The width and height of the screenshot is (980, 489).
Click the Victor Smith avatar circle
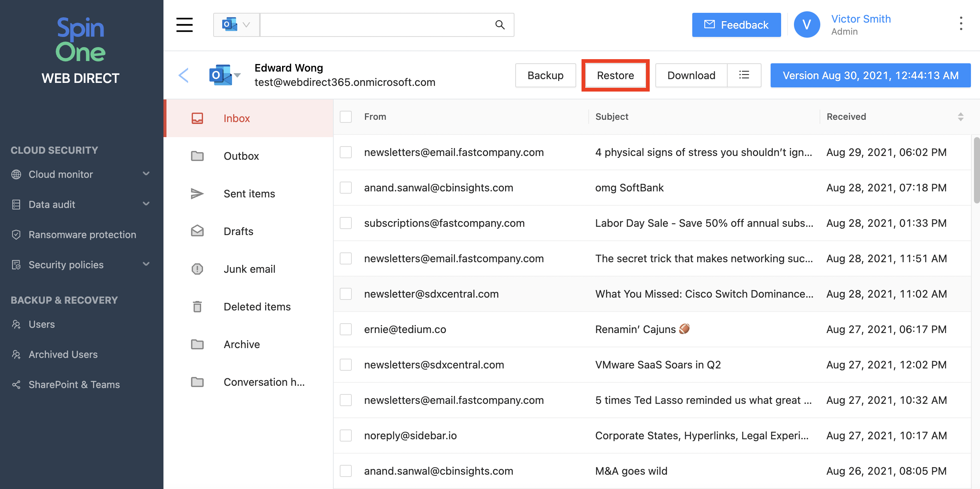[x=806, y=24]
